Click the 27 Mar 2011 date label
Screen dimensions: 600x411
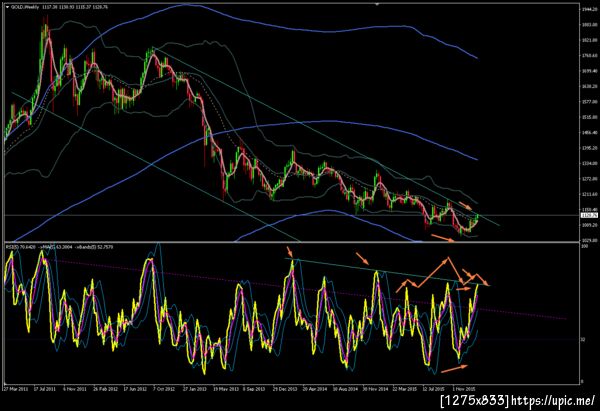tap(16, 389)
